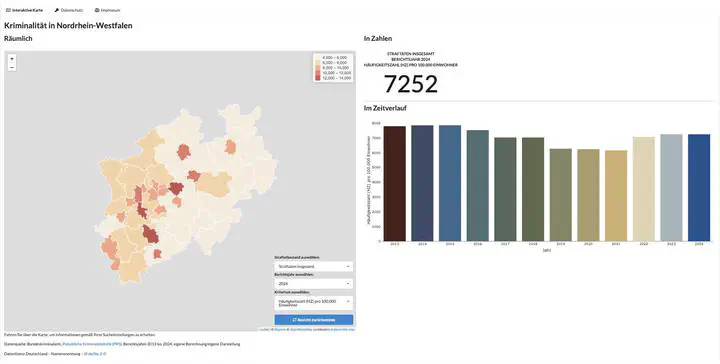Screen dimensions: 720x364
Task: Zoom out the map with minus button
Action: 12,67
